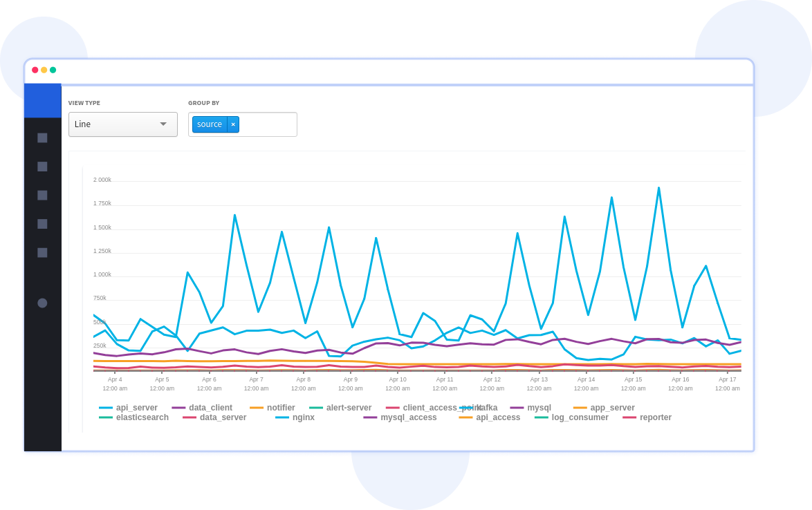This screenshot has height=510, width=812.
Task: Click the fourth square sidebar icon
Action: pos(42,224)
